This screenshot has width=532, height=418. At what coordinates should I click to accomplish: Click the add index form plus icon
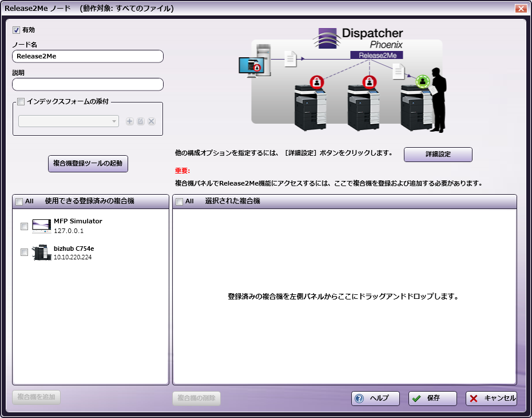point(130,121)
